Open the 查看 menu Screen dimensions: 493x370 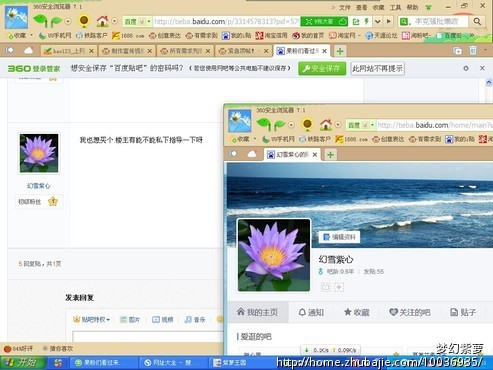click(x=361, y=7)
